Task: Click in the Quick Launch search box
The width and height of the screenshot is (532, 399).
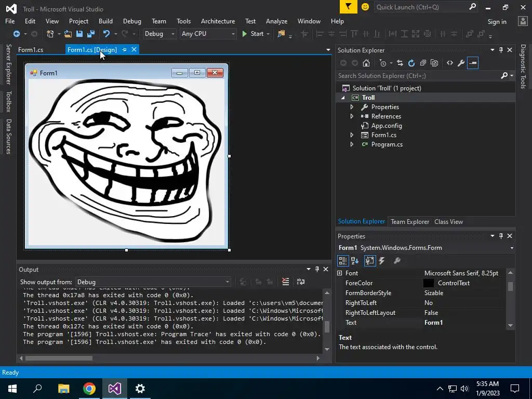Action: [421, 7]
